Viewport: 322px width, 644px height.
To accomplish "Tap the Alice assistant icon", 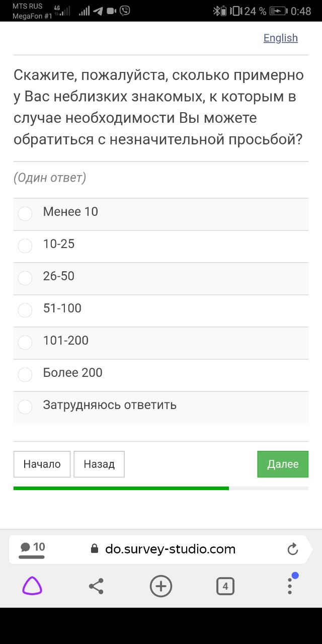I will [x=32, y=586].
